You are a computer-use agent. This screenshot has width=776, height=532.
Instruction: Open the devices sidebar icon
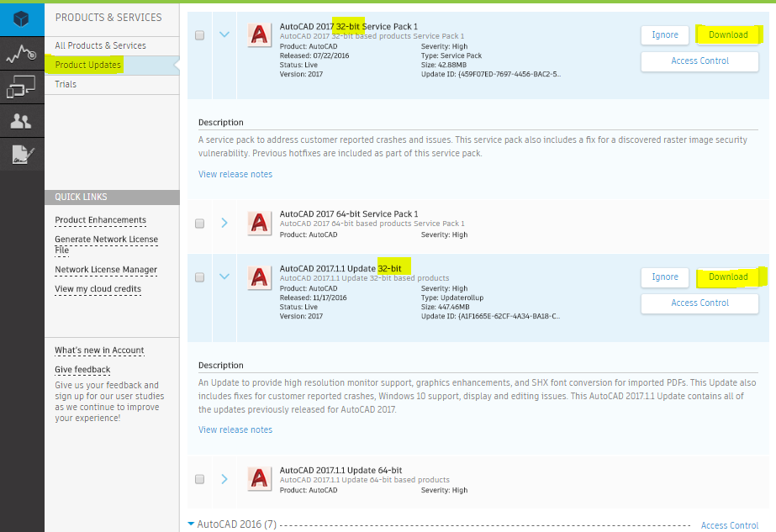pyautogui.click(x=21, y=87)
